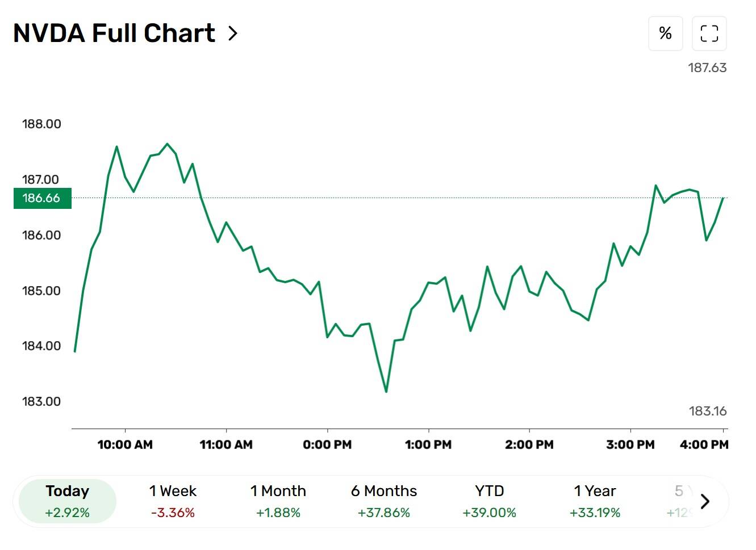756x550 pixels.
Task: Select the 1 Month range tab
Action: click(278, 501)
